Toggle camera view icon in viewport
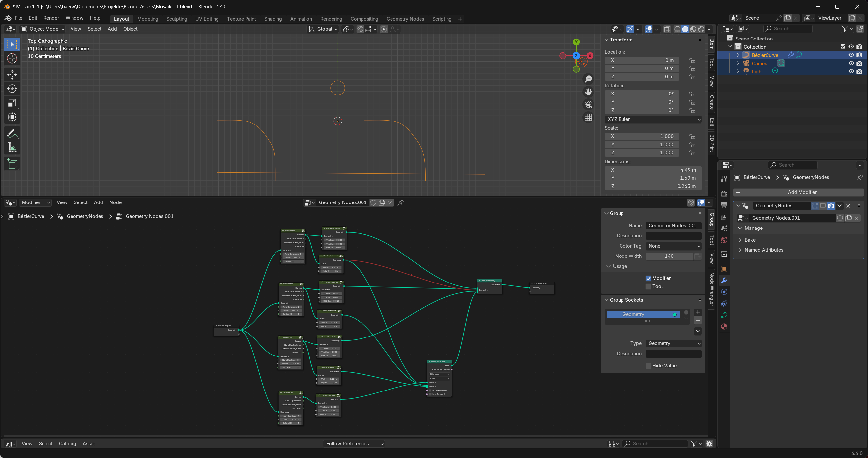The width and height of the screenshot is (868, 458). [588, 104]
